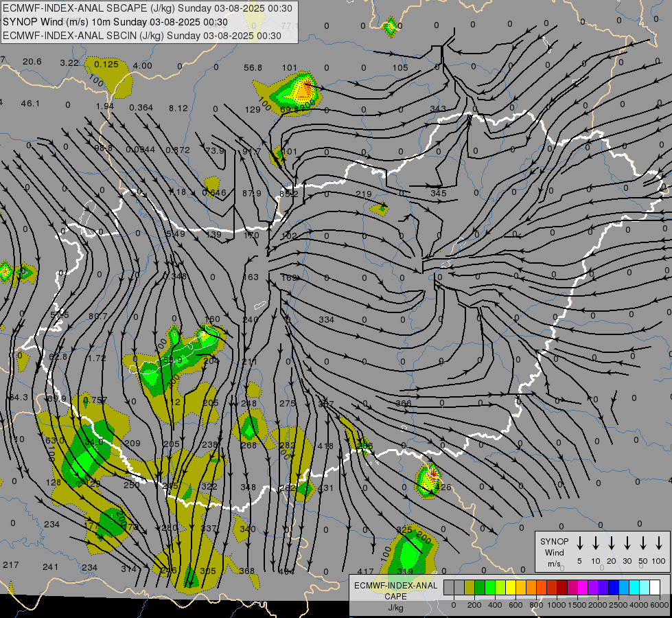
Task: Click the map value 314
Action: click(x=128, y=569)
